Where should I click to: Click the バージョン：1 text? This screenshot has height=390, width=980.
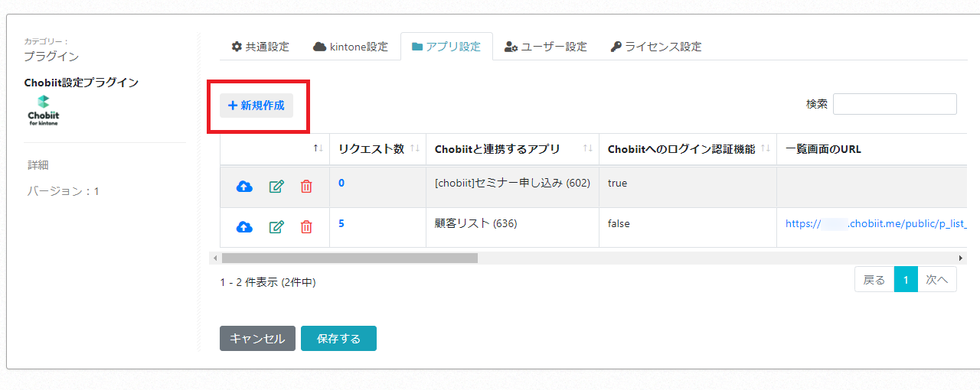(64, 191)
